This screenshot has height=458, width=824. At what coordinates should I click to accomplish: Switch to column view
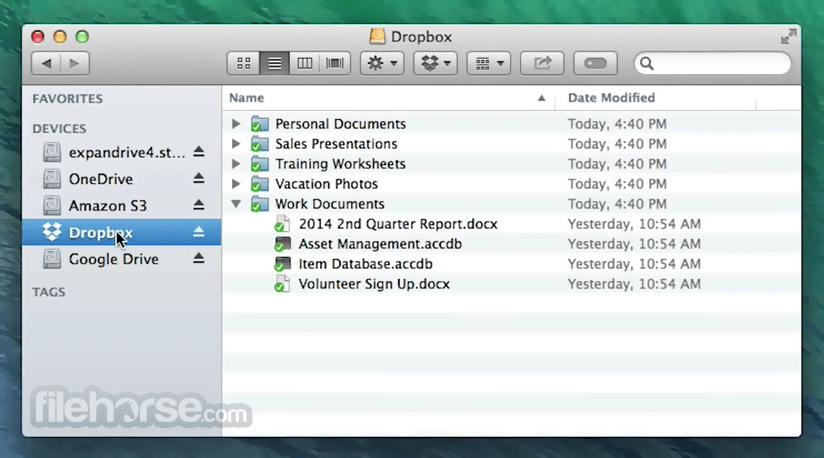[305, 64]
